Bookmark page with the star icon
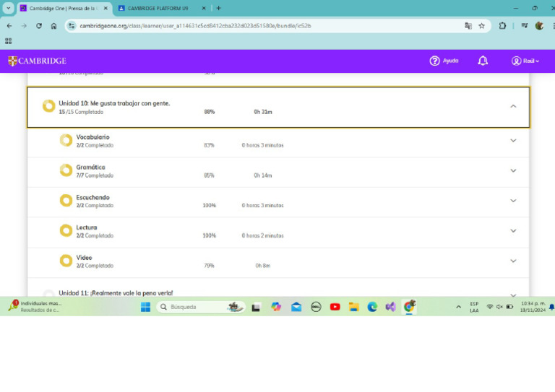555x392 pixels. (481, 25)
